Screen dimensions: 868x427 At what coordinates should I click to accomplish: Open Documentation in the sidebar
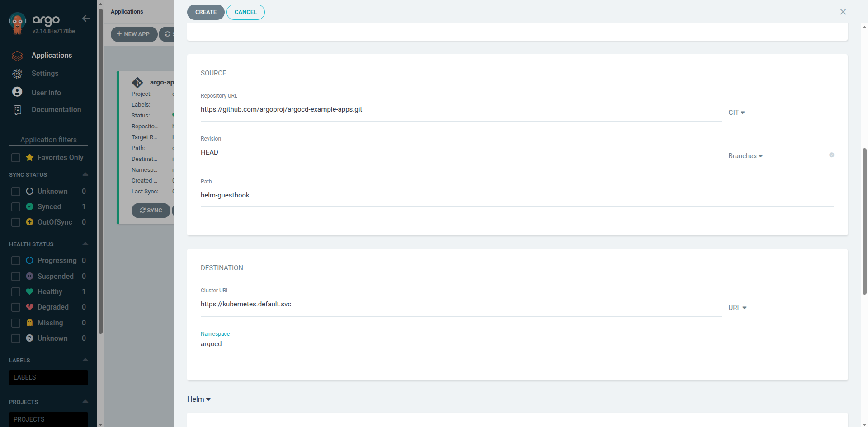coord(57,110)
